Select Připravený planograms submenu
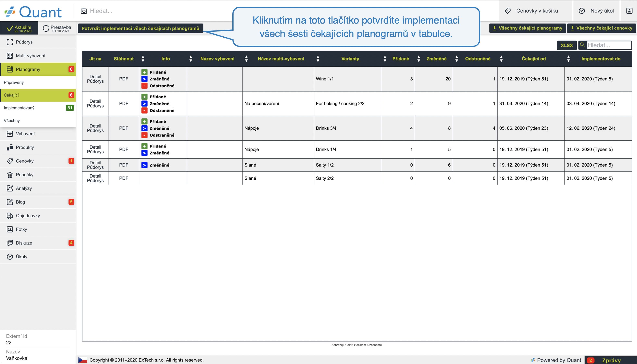This screenshot has width=637, height=364. [14, 82]
